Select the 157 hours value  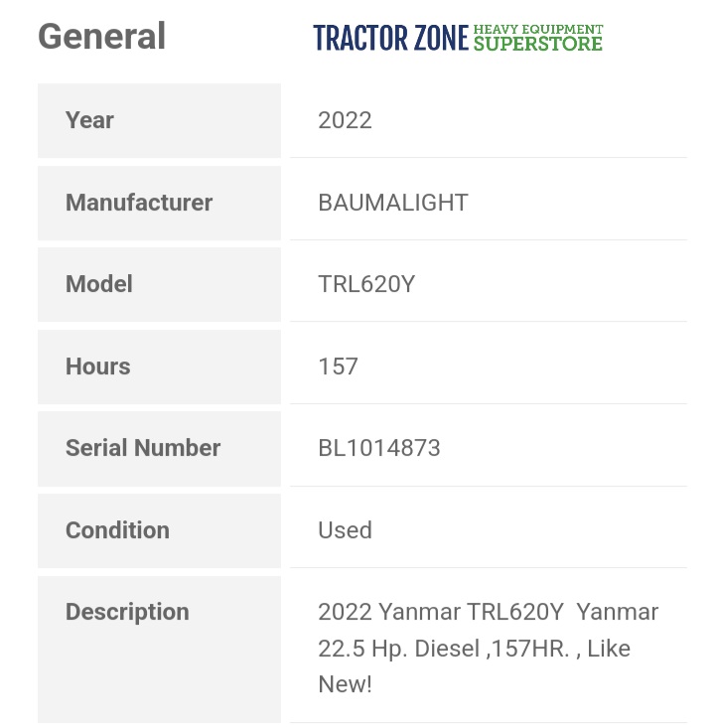click(338, 366)
